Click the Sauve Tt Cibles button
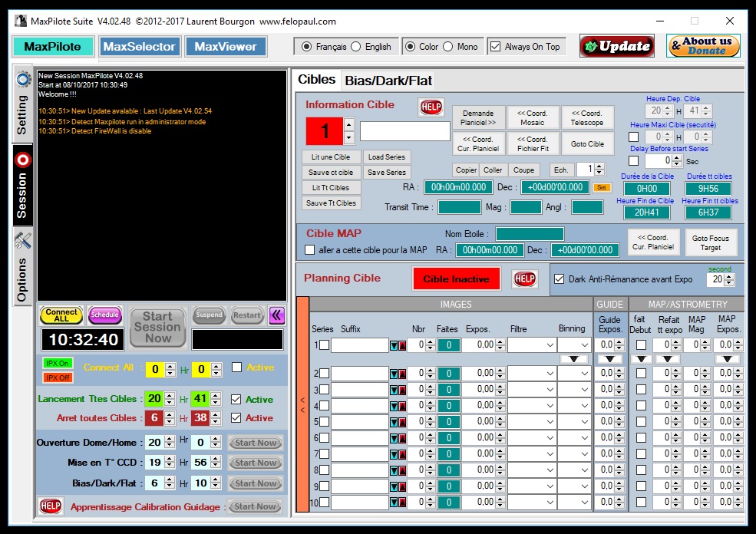The height and width of the screenshot is (534, 756). [331, 203]
